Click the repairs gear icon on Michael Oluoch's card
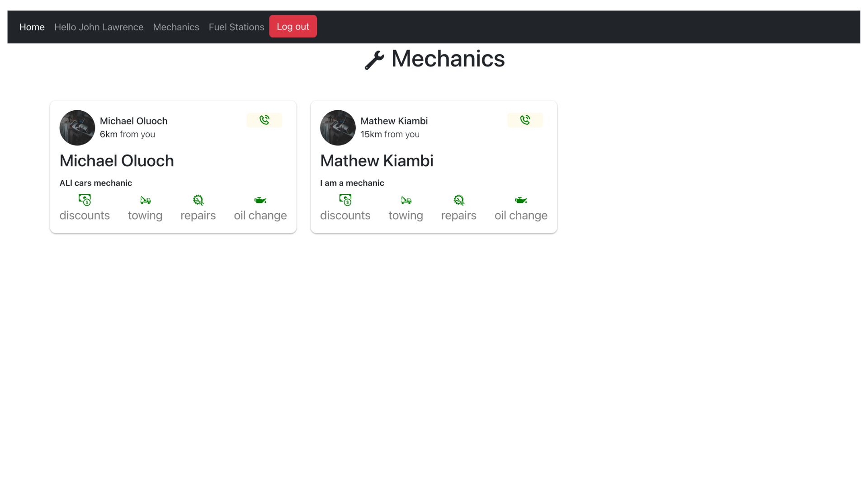Screen dimensions: 868x488 [198, 199]
